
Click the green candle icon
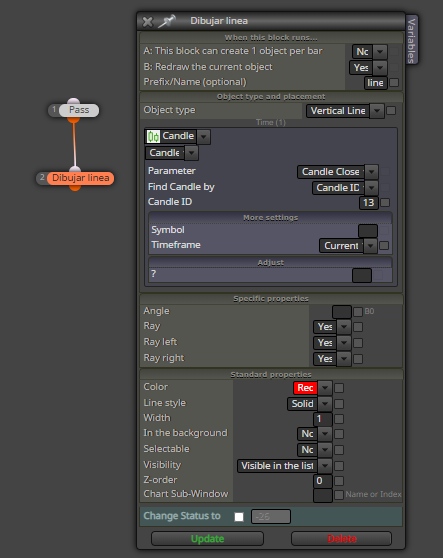[153, 136]
